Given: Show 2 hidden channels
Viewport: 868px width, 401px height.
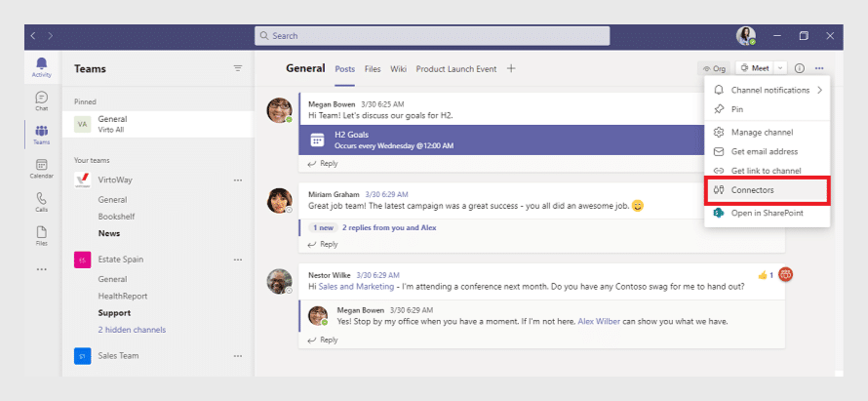Looking at the screenshot, I should tap(132, 330).
